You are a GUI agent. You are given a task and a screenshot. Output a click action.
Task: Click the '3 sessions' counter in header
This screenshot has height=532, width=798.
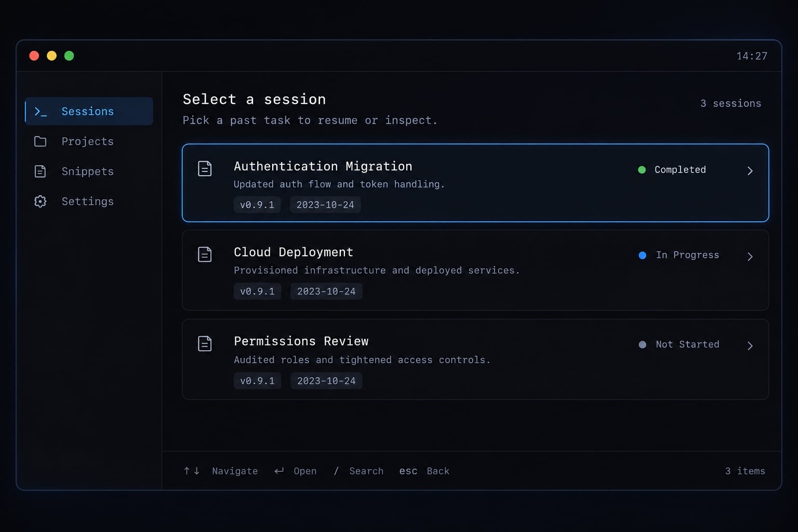(x=730, y=103)
